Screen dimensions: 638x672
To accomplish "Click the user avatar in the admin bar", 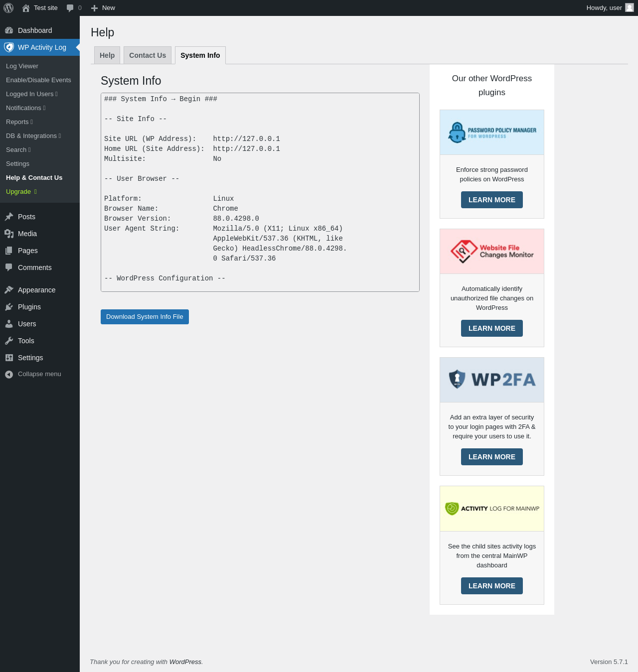I will (630, 7).
